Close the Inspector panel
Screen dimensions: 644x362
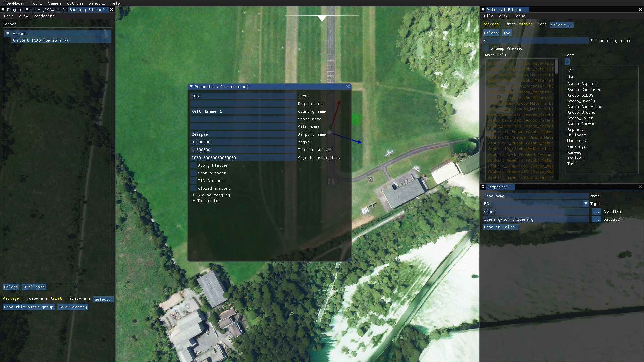[640, 187]
